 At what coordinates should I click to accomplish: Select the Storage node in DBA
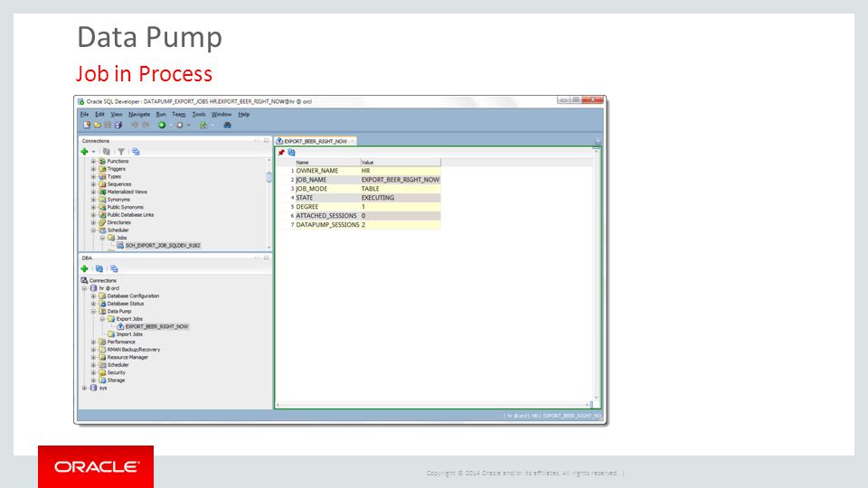point(116,380)
